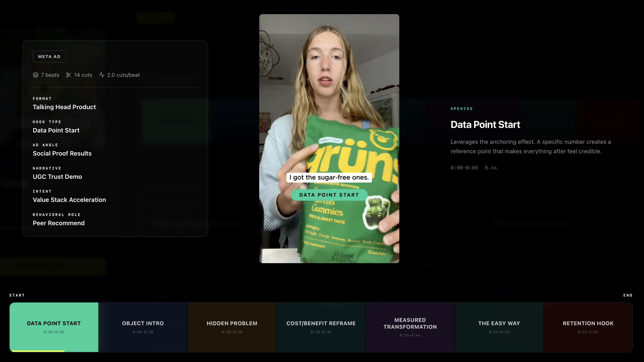The image size is (644, 362).
Task: Click the '2.0 cuts/beat' stat text
Action: (x=123, y=75)
